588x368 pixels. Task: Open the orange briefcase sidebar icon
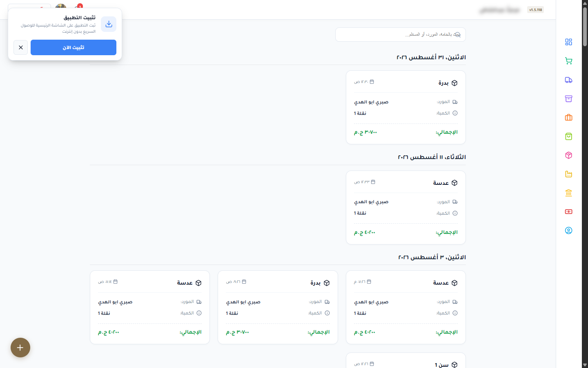(x=568, y=118)
